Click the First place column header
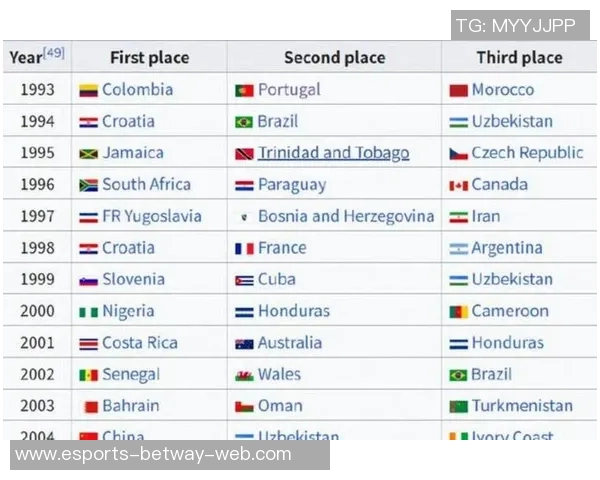This screenshot has width=600, height=480. coord(149,57)
